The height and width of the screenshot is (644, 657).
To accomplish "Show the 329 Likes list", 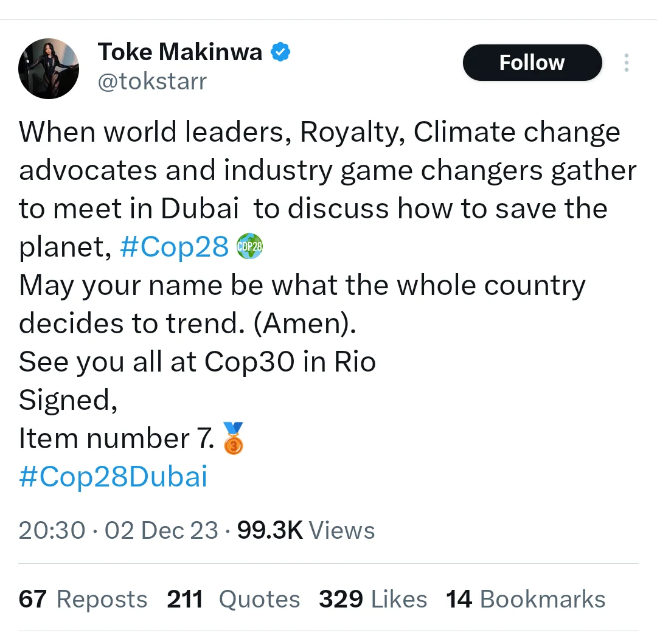I will pos(373,599).
